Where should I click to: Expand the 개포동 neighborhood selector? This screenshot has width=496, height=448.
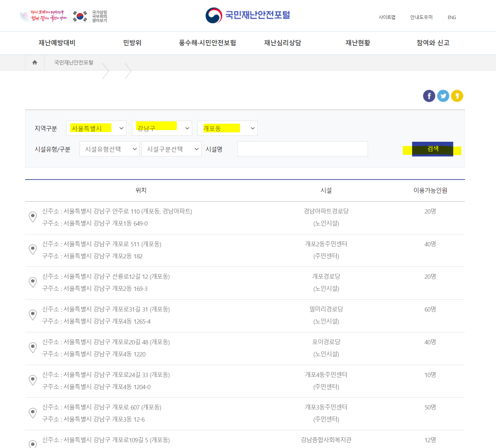pos(227,128)
